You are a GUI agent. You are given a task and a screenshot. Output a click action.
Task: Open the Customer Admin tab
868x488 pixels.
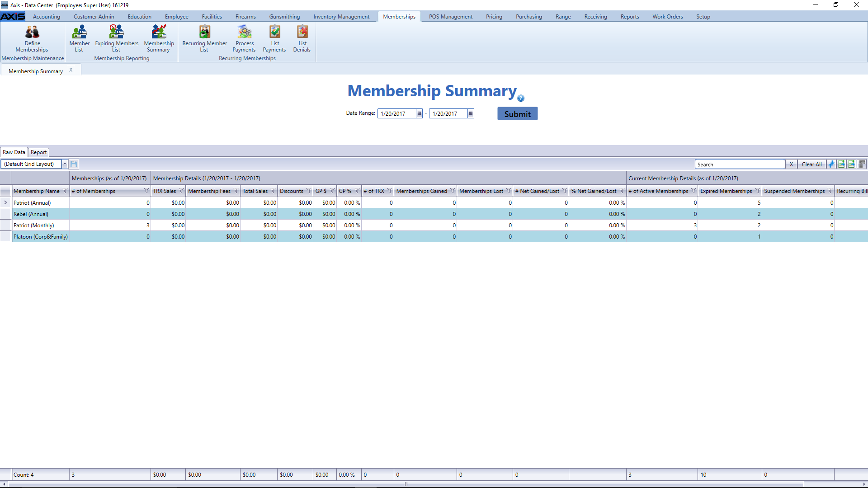point(94,17)
